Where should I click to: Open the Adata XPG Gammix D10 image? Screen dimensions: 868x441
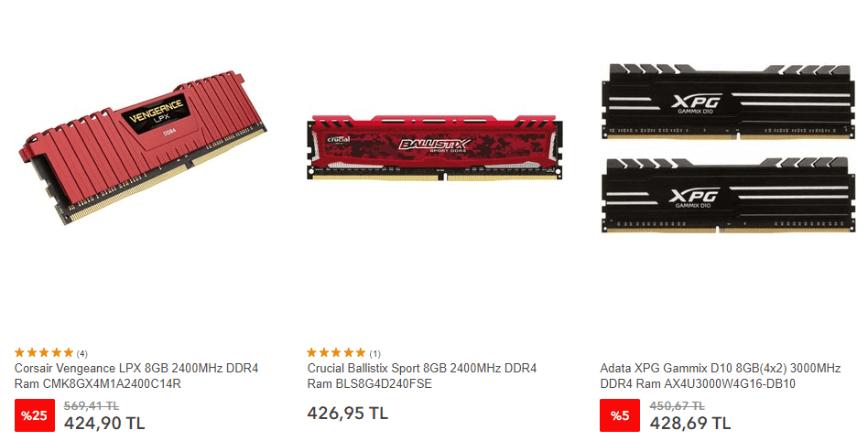pyautogui.click(x=726, y=148)
